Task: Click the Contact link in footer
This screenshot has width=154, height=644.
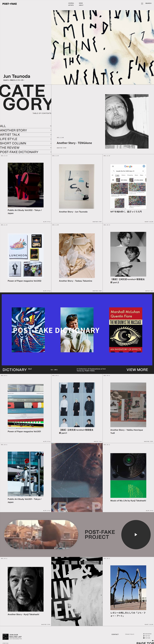Action: pyautogui.click(x=115, y=634)
